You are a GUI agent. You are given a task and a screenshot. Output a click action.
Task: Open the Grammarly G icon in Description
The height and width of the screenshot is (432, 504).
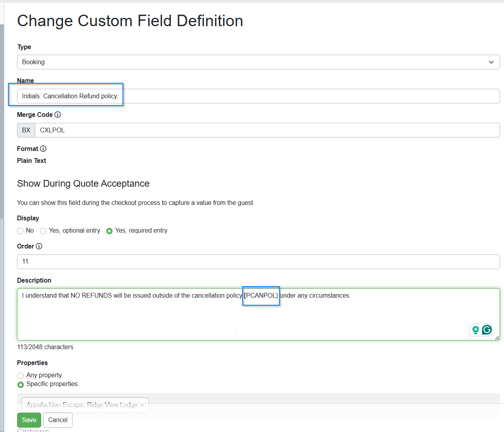pos(487,329)
